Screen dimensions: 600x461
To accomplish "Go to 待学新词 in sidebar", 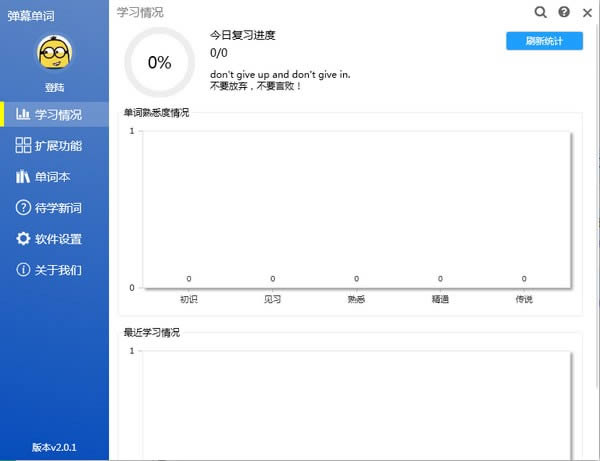I will tap(57, 208).
